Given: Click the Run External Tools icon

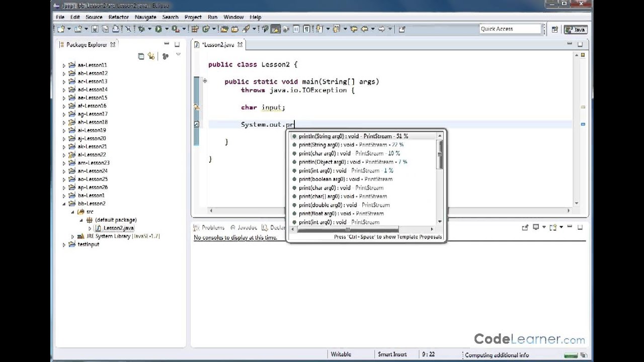Looking at the screenshot, I should pos(175,29).
